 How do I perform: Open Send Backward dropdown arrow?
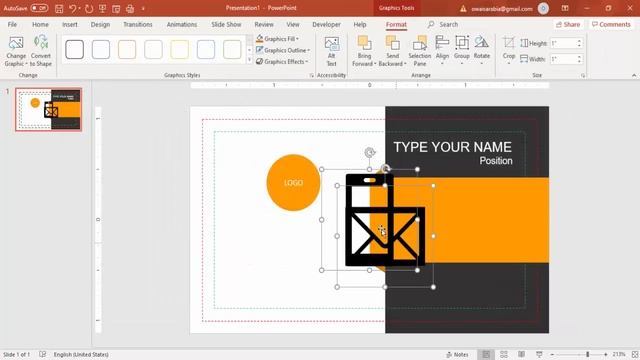coord(405,64)
